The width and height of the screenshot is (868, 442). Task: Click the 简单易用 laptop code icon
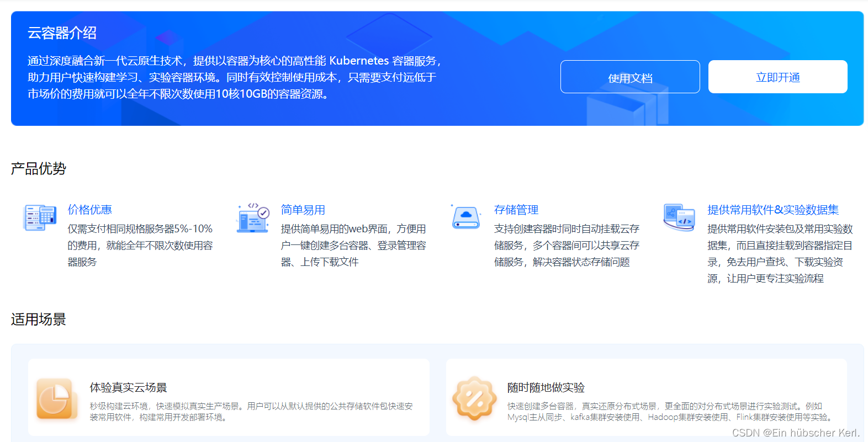point(253,217)
